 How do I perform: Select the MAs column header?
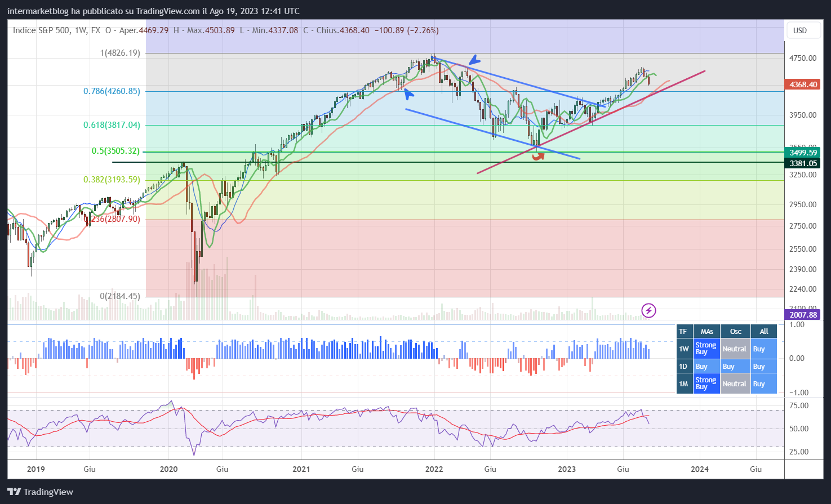(x=706, y=332)
